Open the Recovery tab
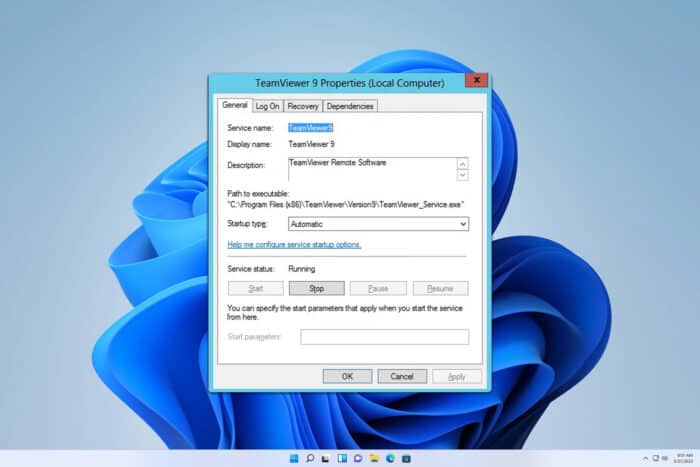700x467 pixels. (x=303, y=106)
